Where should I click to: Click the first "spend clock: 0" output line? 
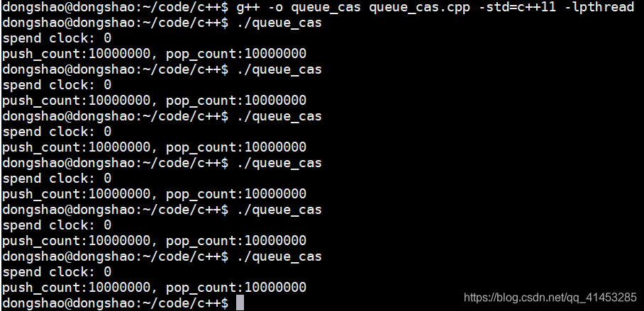57,38
